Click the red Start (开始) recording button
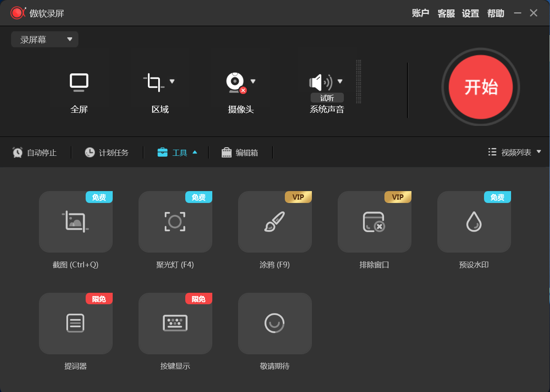Screen dimensions: 550x392 click(x=480, y=87)
